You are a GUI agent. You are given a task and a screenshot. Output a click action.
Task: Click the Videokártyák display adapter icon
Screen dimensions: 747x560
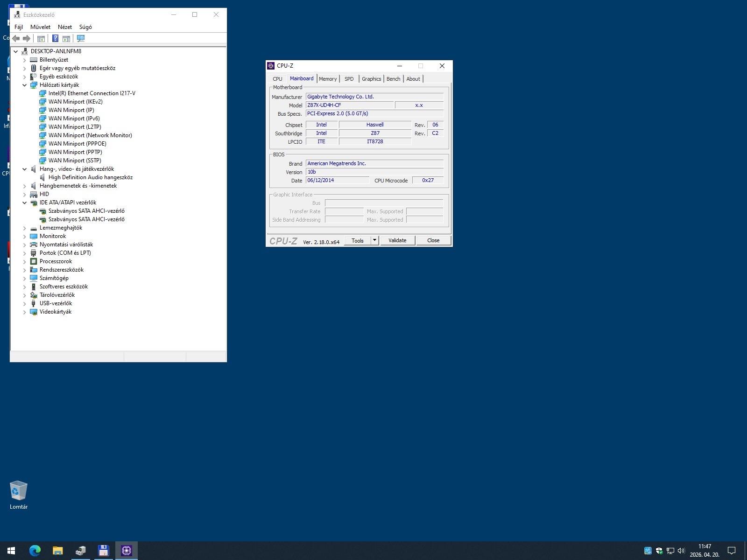click(34, 312)
